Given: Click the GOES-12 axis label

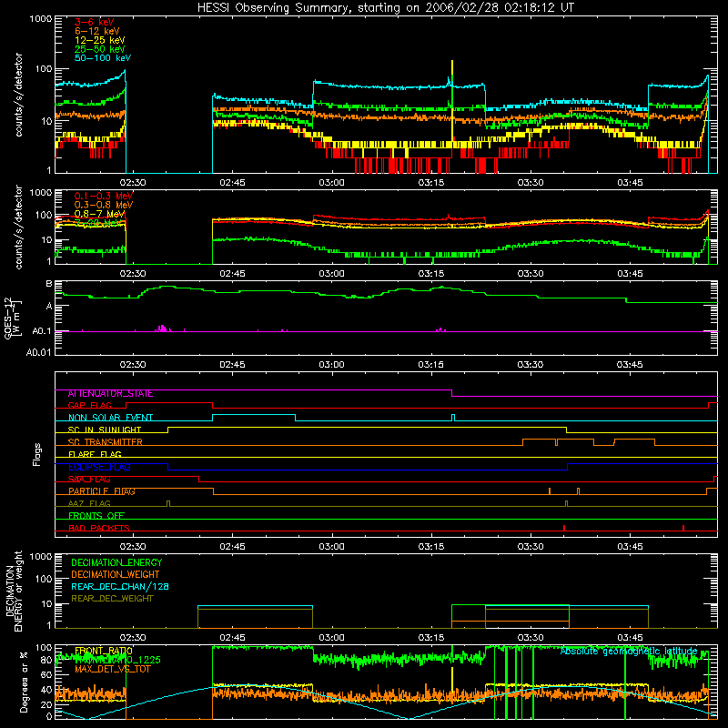Looking at the screenshot, I should (x=13, y=318).
